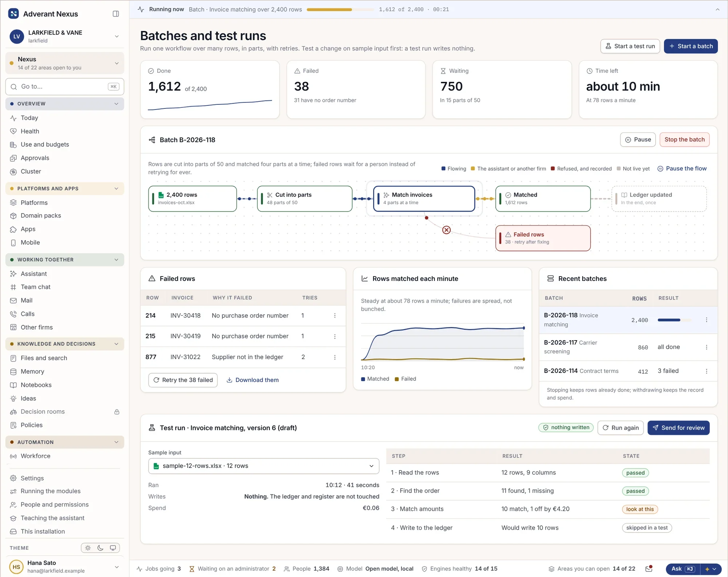Select the Match invoices flow node
728x577 pixels.
tap(424, 199)
